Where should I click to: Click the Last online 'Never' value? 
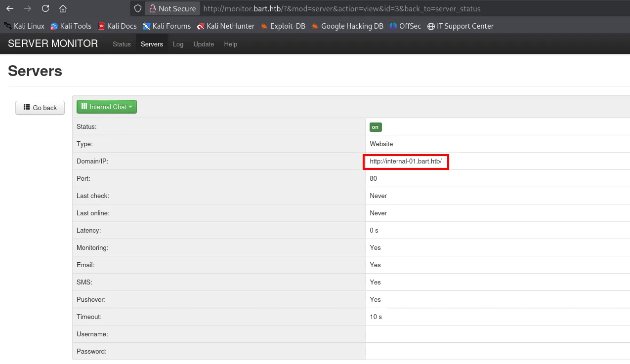point(378,213)
